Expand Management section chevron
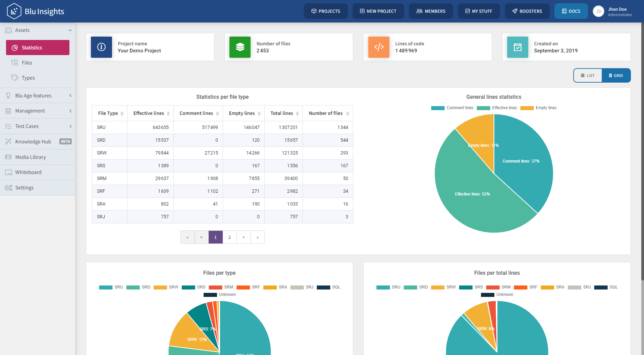 (x=70, y=111)
